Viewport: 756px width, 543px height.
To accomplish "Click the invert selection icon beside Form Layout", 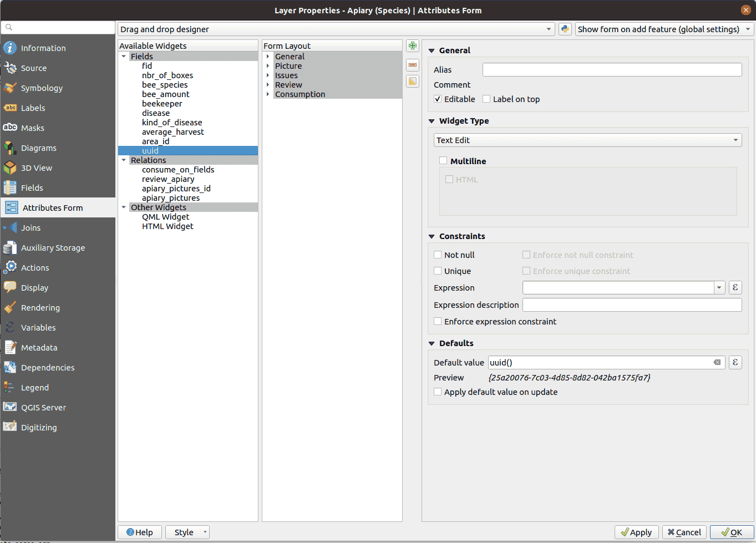I will tap(413, 82).
